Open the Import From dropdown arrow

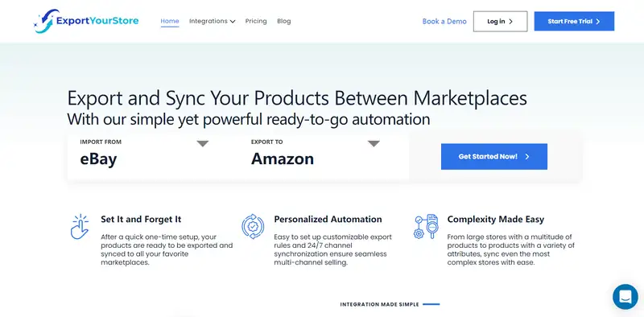point(203,144)
